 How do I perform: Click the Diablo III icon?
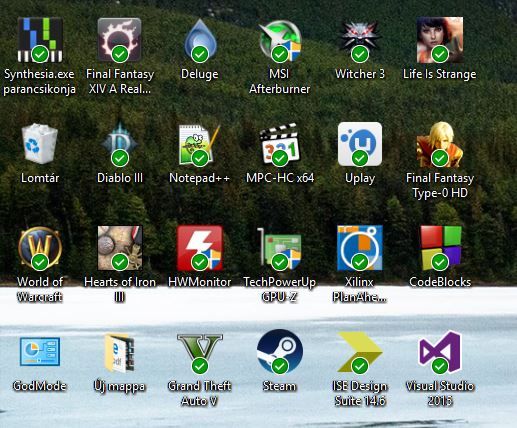click(x=120, y=144)
